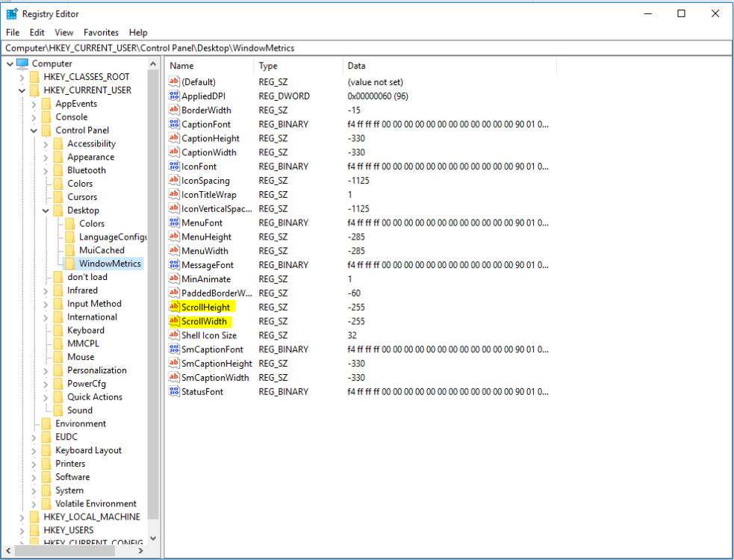The height and width of the screenshot is (560, 734).
Task: Collapse the HKEY_CURRENT_USER tree node
Action: (x=22, y=90)
